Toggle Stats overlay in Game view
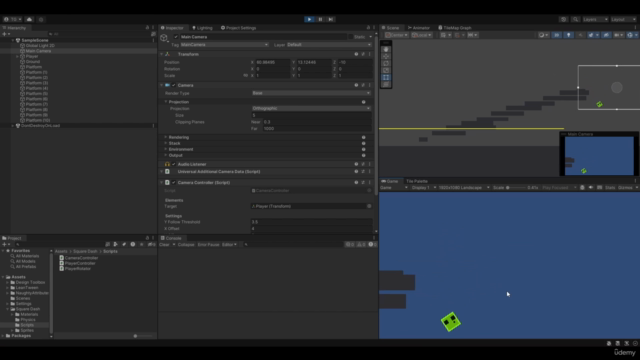This screenshot has height=360, width=640. click(x=610, y=188)
